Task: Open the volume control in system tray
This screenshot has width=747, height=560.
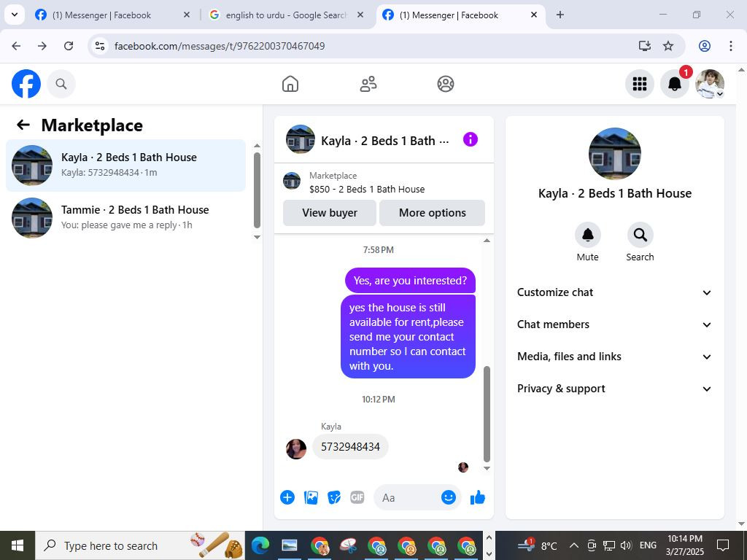Action: point(627,545)
